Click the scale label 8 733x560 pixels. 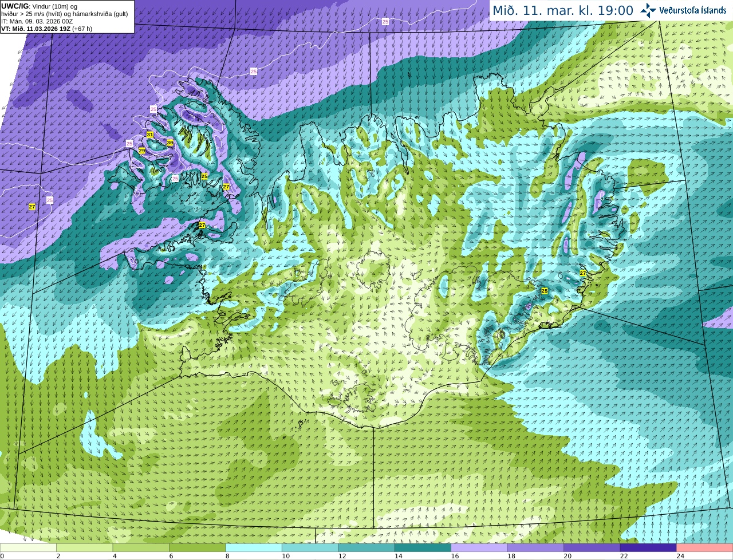point(227,556)
